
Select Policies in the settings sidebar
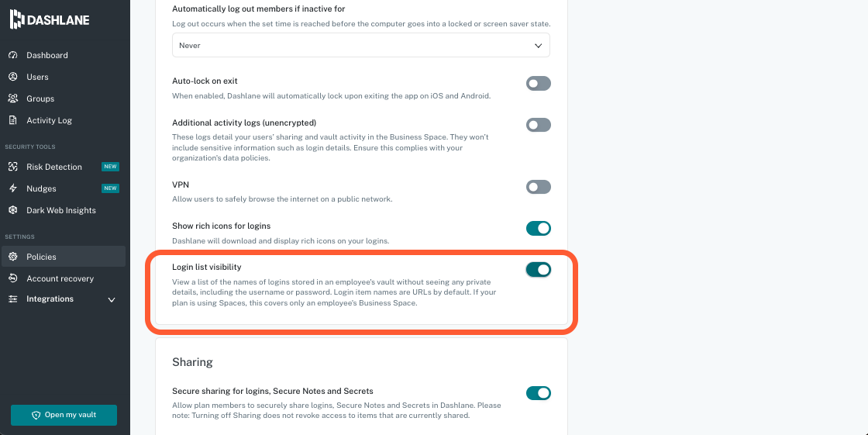pos(41,257)
